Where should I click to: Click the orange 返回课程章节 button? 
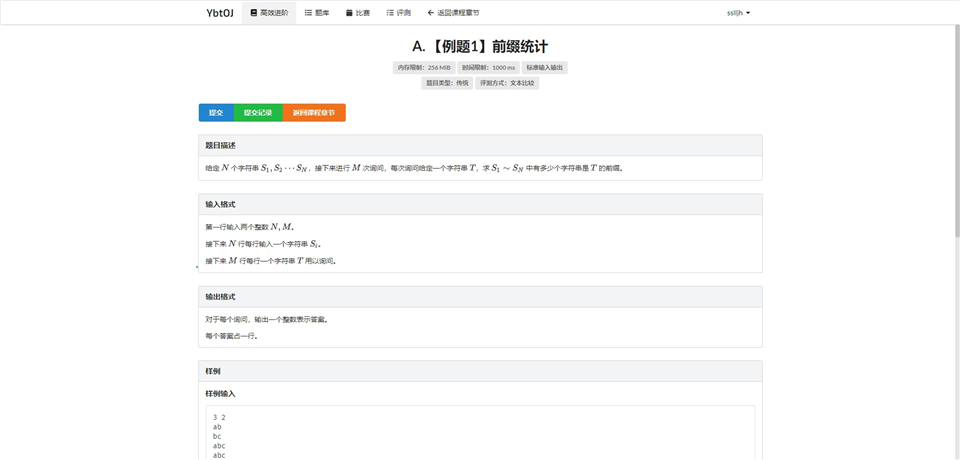314,113
